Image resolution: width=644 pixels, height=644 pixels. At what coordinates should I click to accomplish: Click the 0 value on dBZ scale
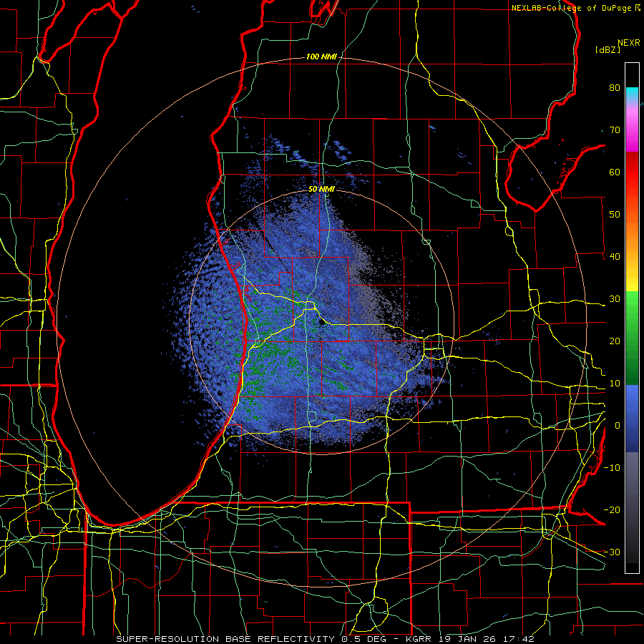tap(618, 426)
